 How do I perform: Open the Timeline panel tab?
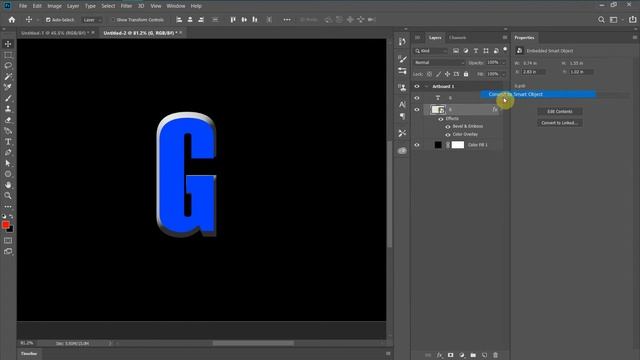click(x=29, y=354)
